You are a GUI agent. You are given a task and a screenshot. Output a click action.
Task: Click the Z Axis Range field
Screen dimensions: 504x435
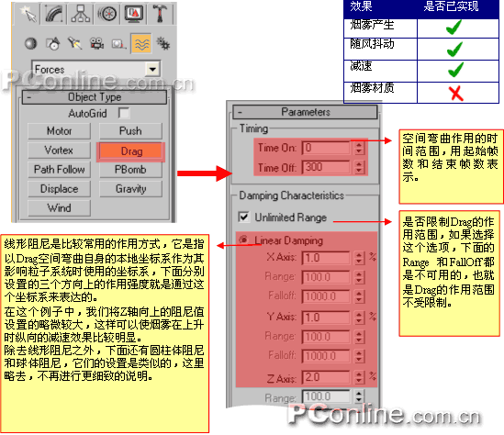click(326, 396)
